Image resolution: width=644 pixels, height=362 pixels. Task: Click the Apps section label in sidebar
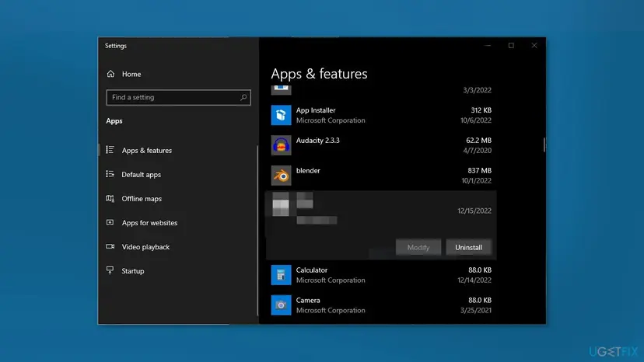(114, 120)
